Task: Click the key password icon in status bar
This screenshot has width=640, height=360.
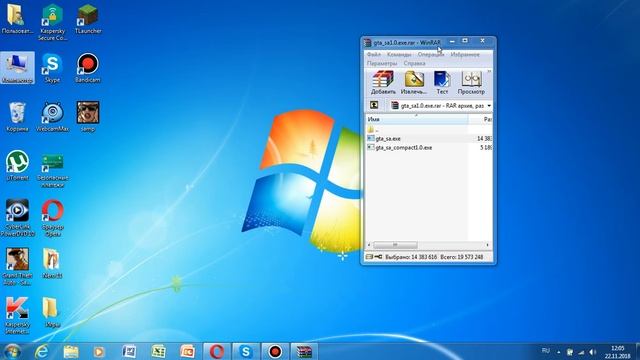Action: [378, 257]
